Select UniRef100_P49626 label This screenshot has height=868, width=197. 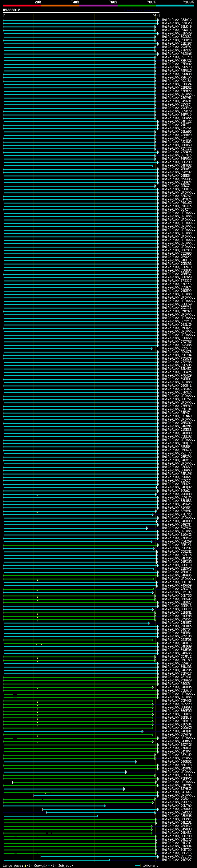coord(177,504)
